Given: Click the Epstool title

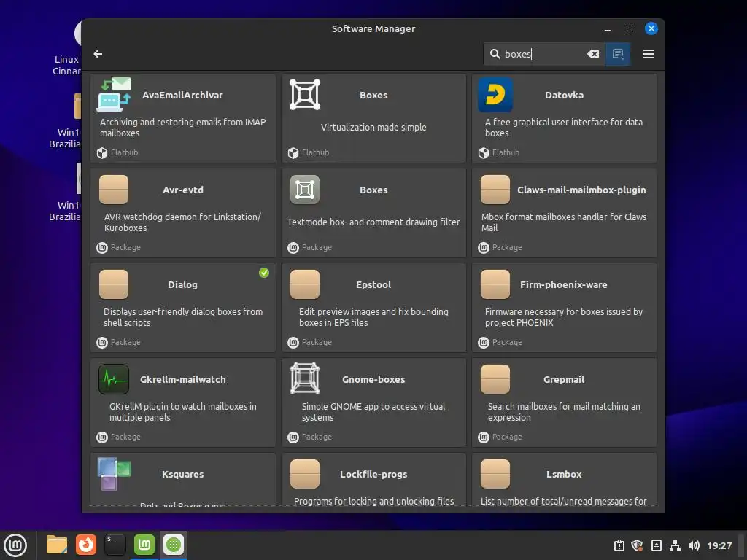Looking at the screenshot, I should pos(373,285).
